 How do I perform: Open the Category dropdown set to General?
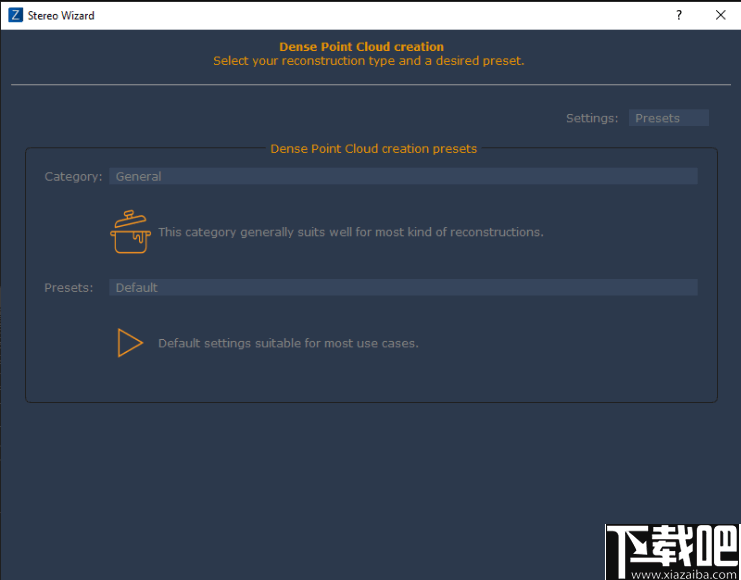click(403, 176)
